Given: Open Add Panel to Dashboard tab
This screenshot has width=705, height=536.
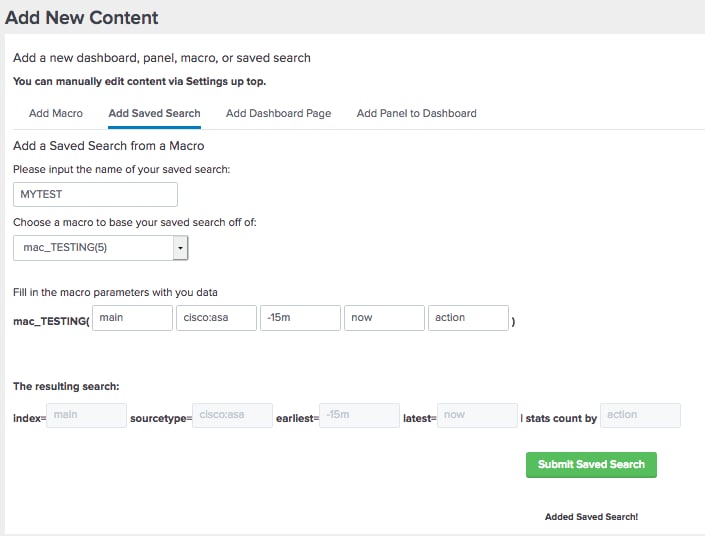Looking at the screenshot, I should (416, 113).
